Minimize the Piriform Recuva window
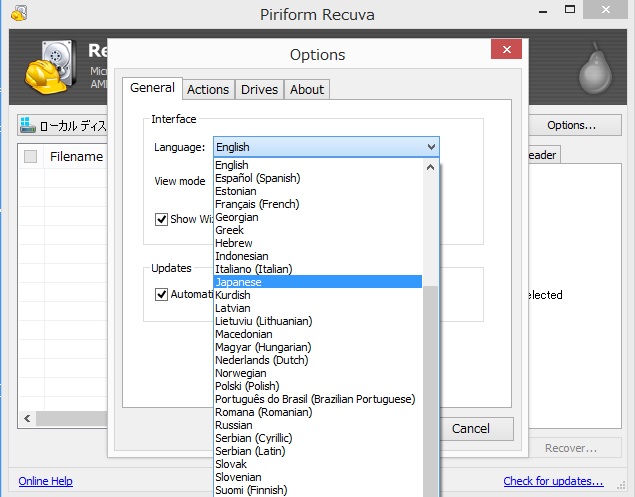The width and height of the screenshot is (635, 497). [543, 11]
